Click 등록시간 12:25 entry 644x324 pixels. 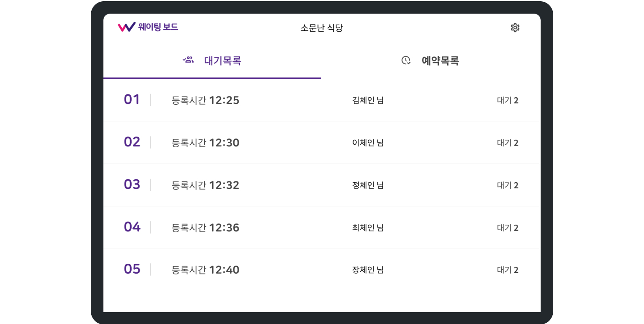click(205, 100)
